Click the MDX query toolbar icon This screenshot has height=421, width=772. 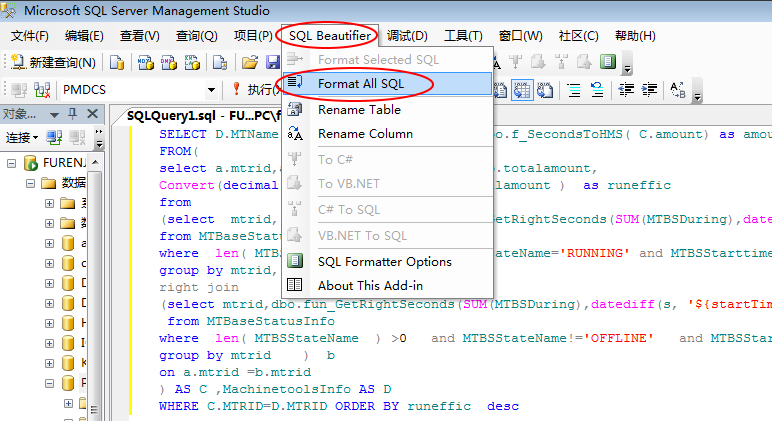pos(145,62)
